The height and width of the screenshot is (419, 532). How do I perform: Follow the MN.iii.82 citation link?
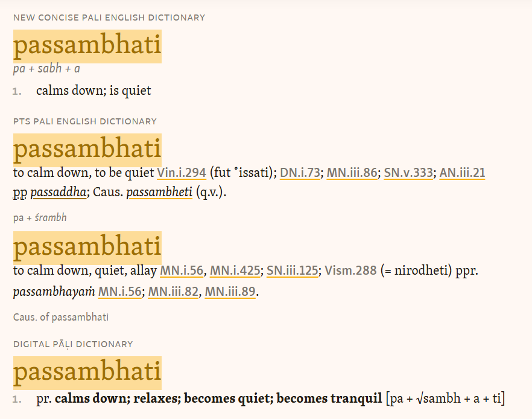click(173, 292)
